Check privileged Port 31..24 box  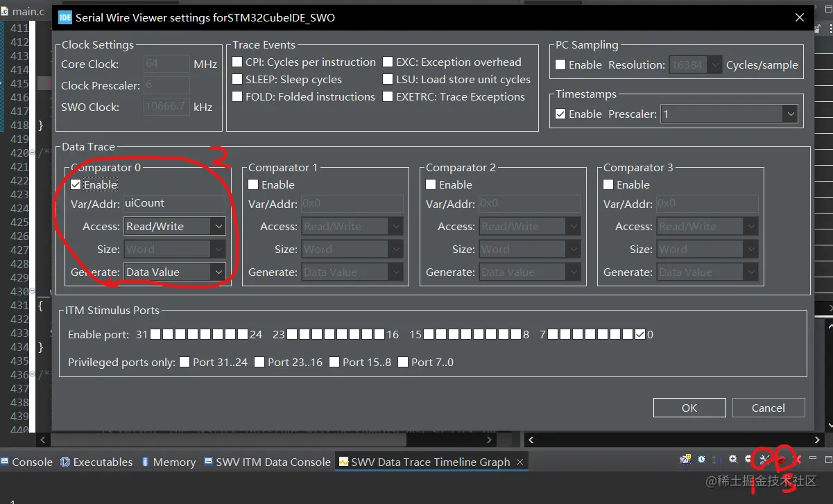(184, 363)
